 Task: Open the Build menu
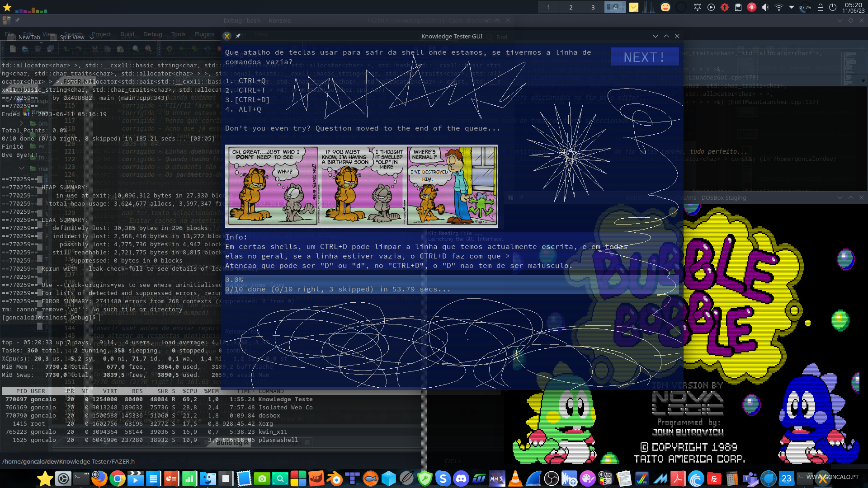click(x=127, y=34)
